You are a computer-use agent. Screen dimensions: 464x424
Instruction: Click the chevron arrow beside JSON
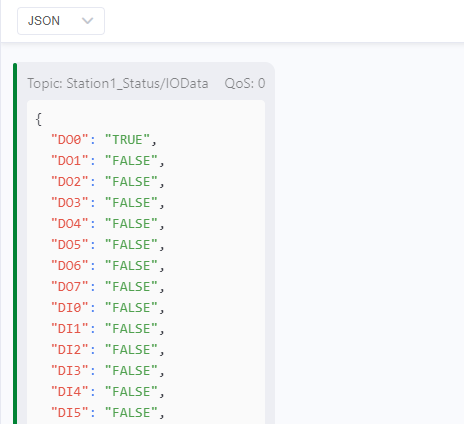[87, 21]
